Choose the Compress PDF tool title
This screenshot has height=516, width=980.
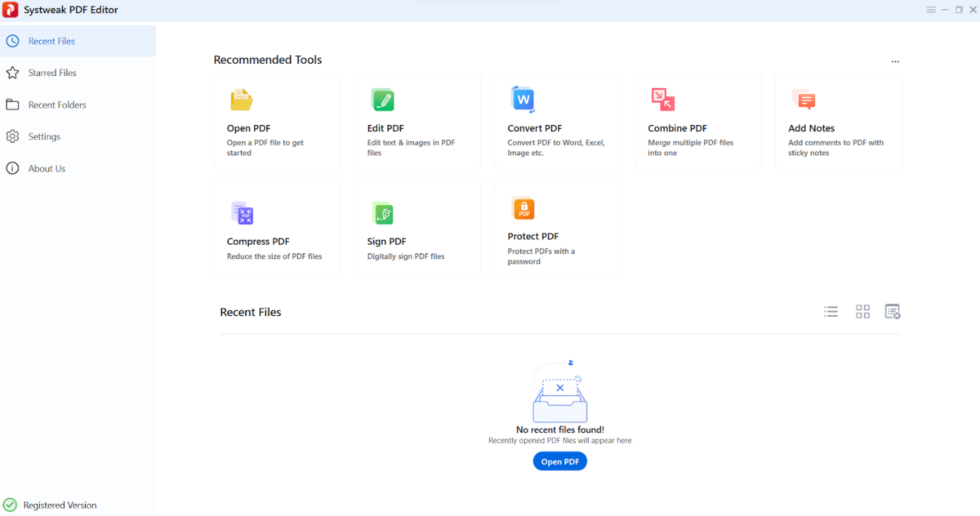258,241
